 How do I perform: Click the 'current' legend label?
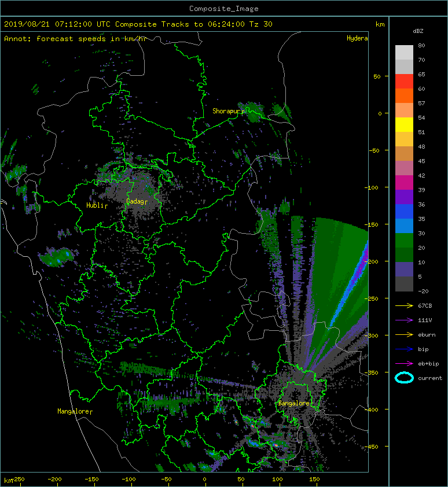tap(430, 378)
